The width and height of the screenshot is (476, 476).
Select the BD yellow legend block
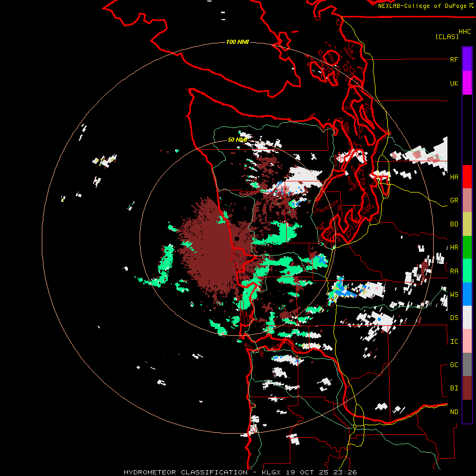click(x=467, y=224)
